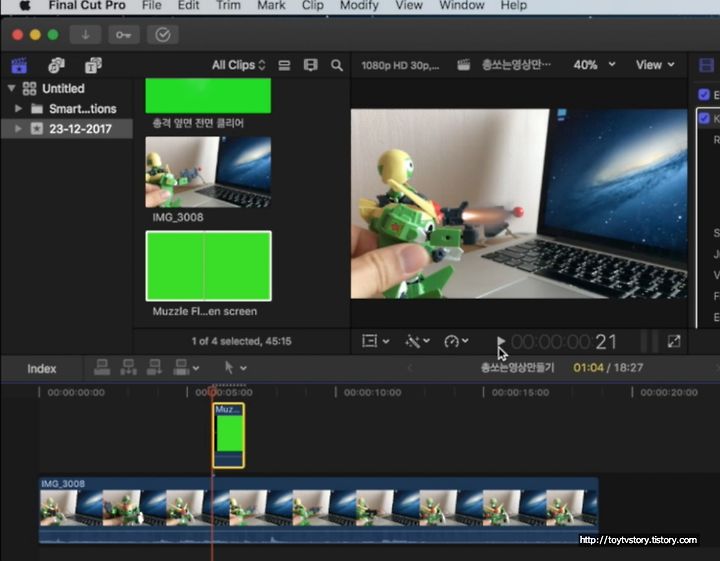Open the Window menu

(461, 6)
